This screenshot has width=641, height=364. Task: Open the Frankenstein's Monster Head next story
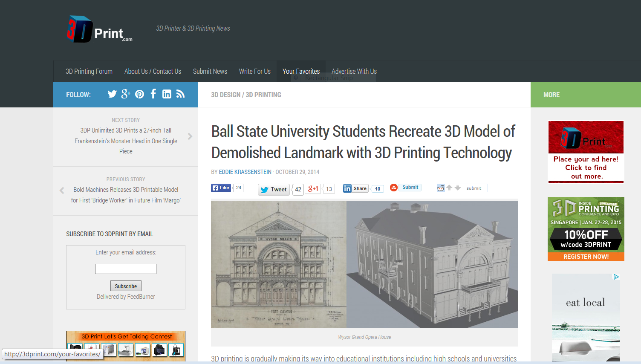(126, 141)
